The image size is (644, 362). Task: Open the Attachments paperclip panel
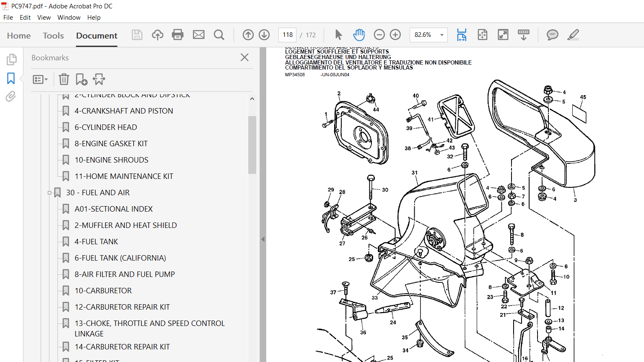click(x=11, y=97)
